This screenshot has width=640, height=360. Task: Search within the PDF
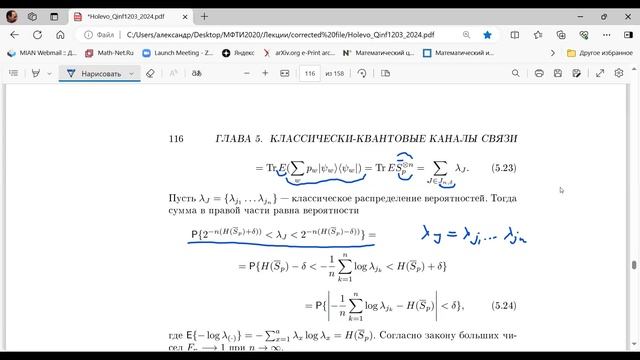tap(516, 73)
